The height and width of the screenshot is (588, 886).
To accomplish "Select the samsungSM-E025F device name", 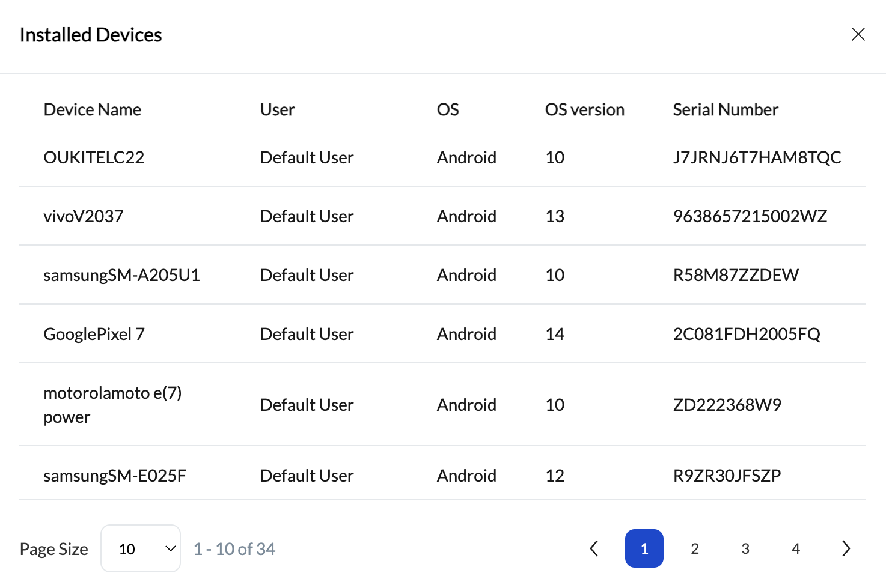I will [115, 476].
